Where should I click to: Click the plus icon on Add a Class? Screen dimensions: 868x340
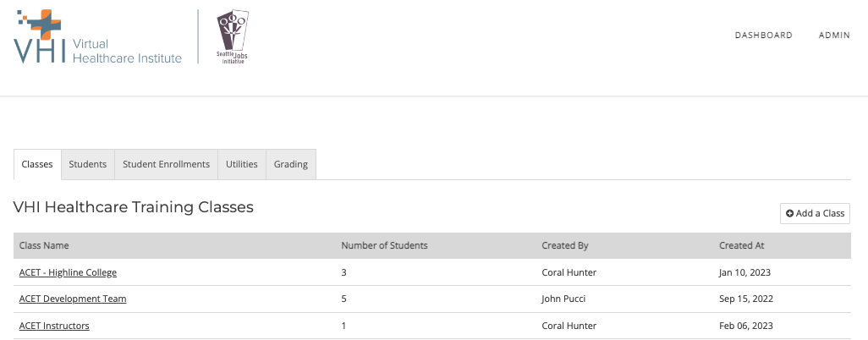[x=790, y=213]
